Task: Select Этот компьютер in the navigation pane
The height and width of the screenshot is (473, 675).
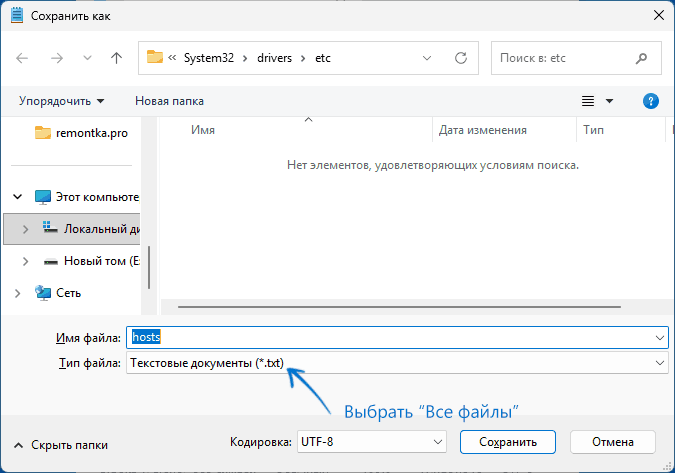Action: point(87,197)
